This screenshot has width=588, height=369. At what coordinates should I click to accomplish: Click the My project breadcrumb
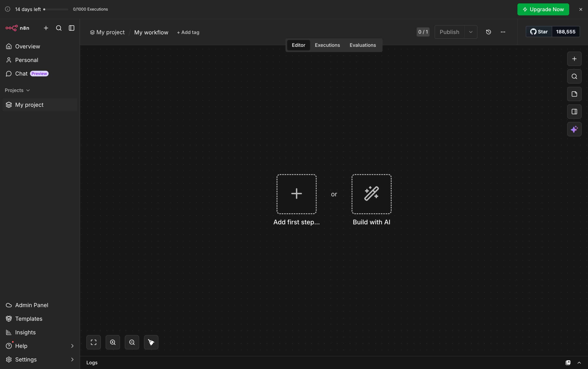tap(107, 32)
